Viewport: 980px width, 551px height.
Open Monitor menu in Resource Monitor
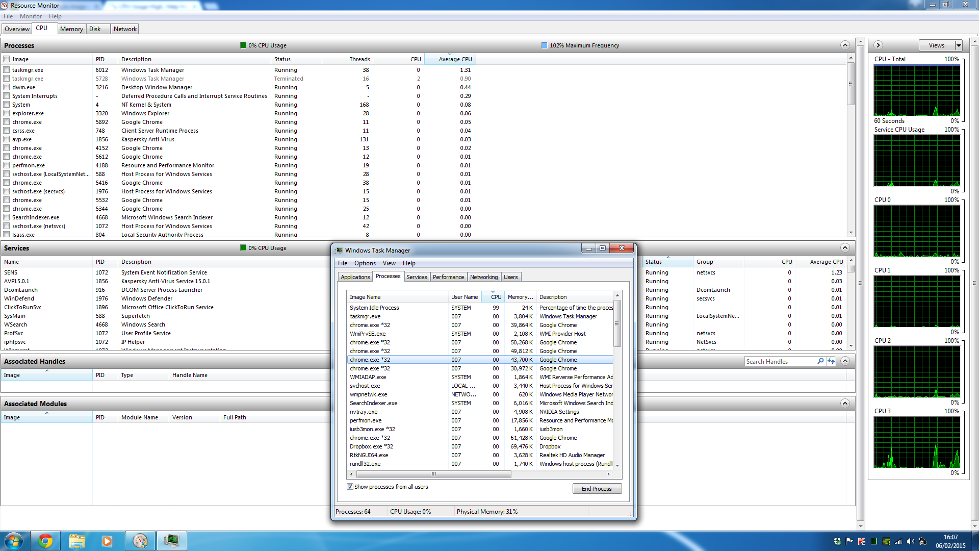31,16
